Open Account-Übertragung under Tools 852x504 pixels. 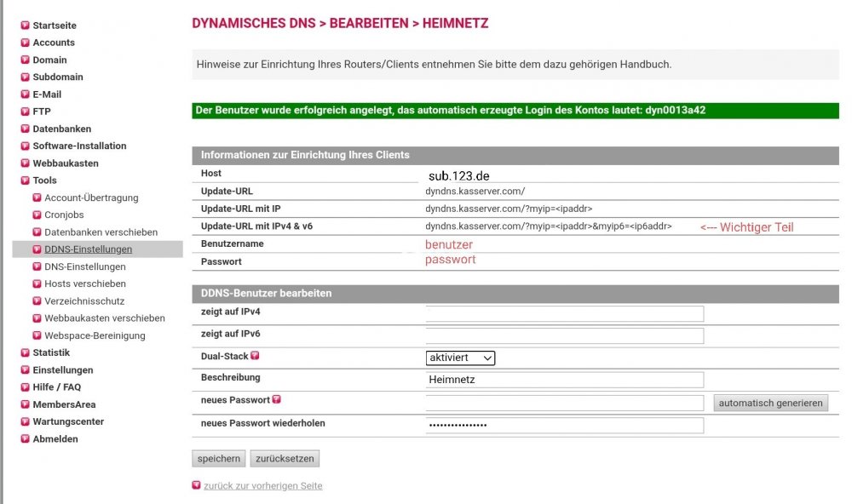91,198
